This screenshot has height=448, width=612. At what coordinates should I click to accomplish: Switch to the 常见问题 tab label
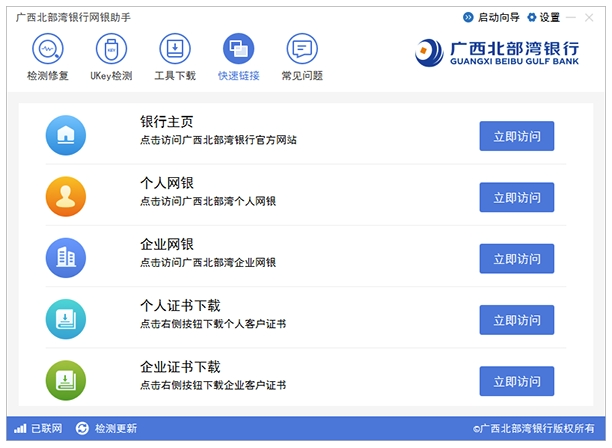tap(302, 76)
